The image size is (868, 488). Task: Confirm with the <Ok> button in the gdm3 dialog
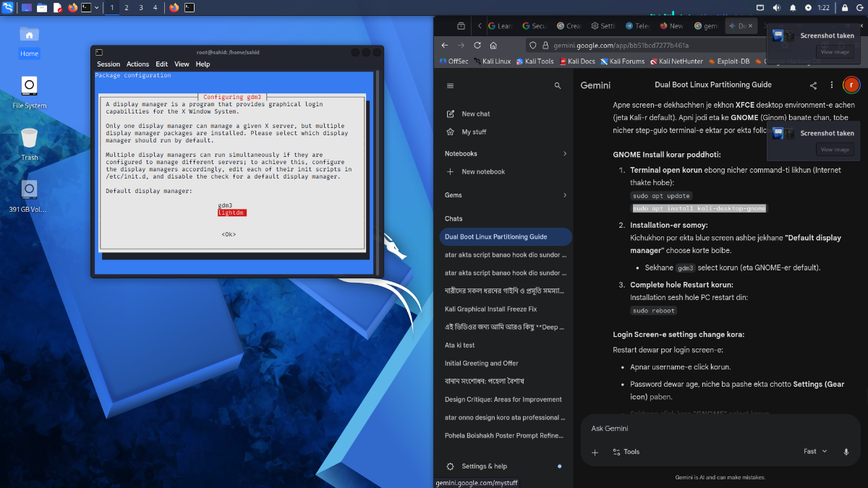click(229, 234)
